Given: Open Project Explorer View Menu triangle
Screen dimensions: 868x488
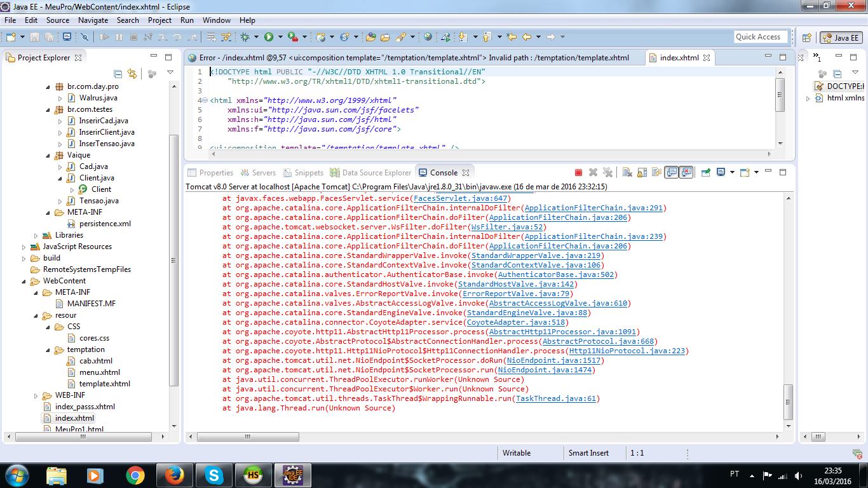Looking at the screenshot, I should pyautogui.click(x=170, y=73).
